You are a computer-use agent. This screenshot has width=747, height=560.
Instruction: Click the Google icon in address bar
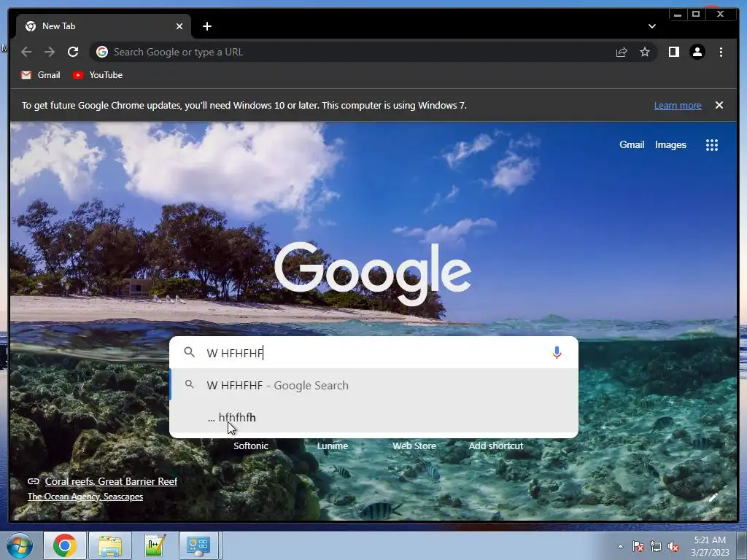click(102, 52)
